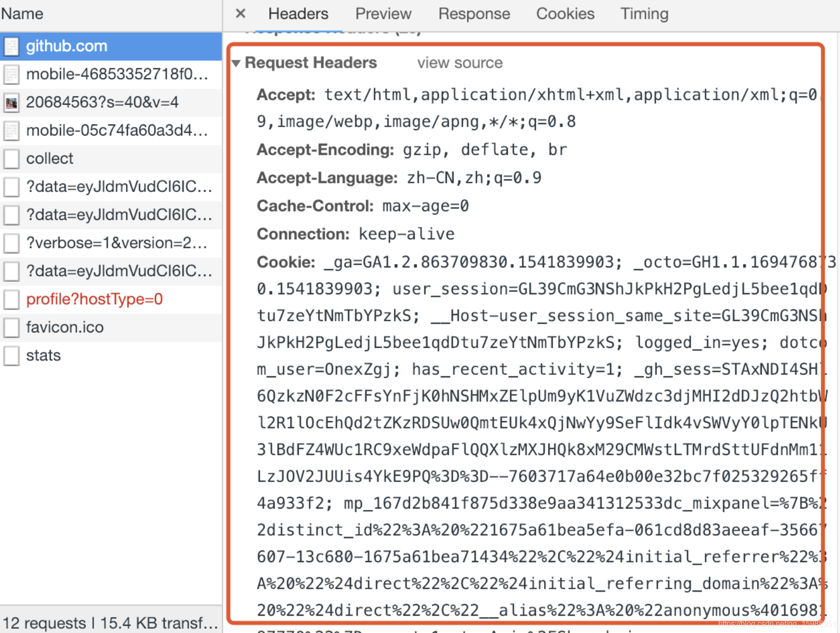Click the file icon beside collect
Screen dimensions: 840x633
12,159
